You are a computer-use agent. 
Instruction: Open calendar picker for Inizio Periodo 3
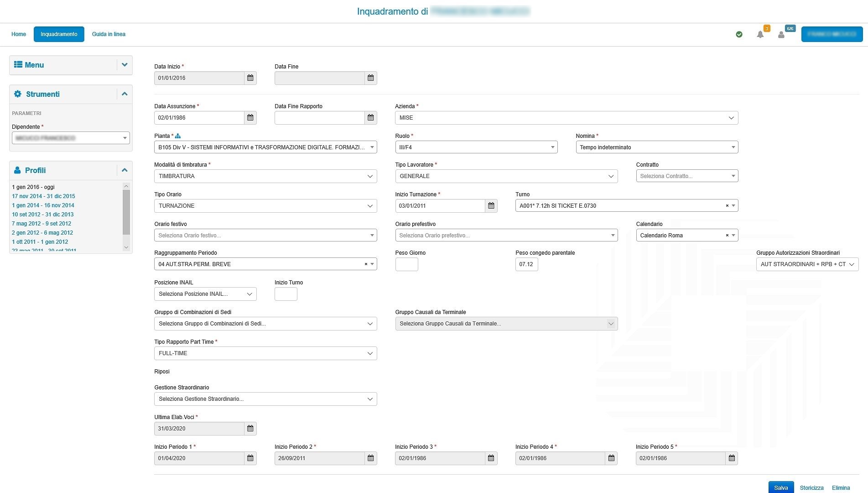[491, 458]
